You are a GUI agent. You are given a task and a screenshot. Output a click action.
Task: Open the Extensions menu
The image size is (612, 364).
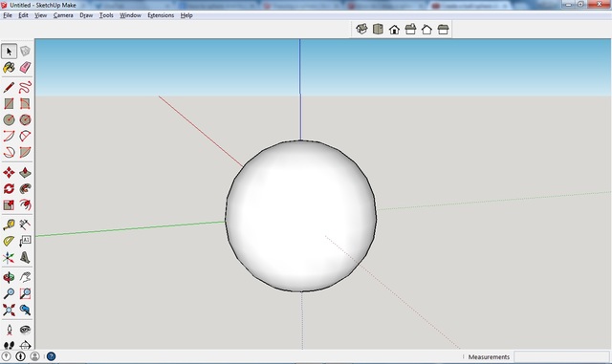tap(161, 15)
